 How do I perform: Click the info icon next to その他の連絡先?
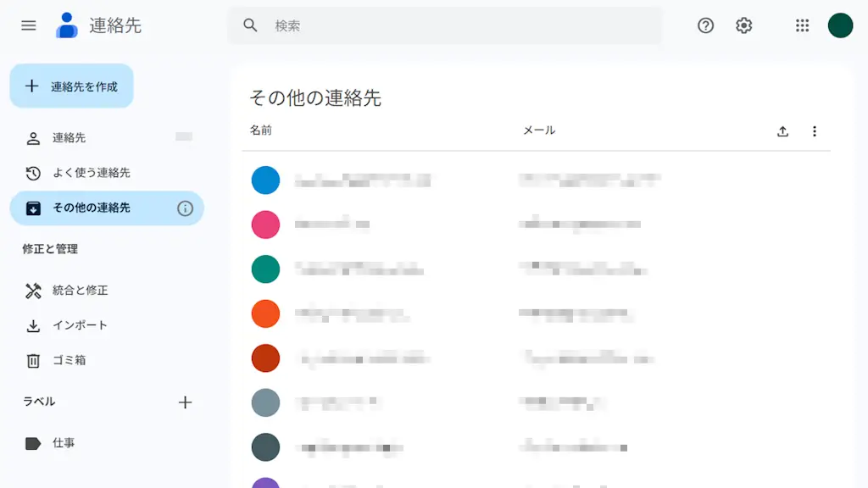point(185,208)
